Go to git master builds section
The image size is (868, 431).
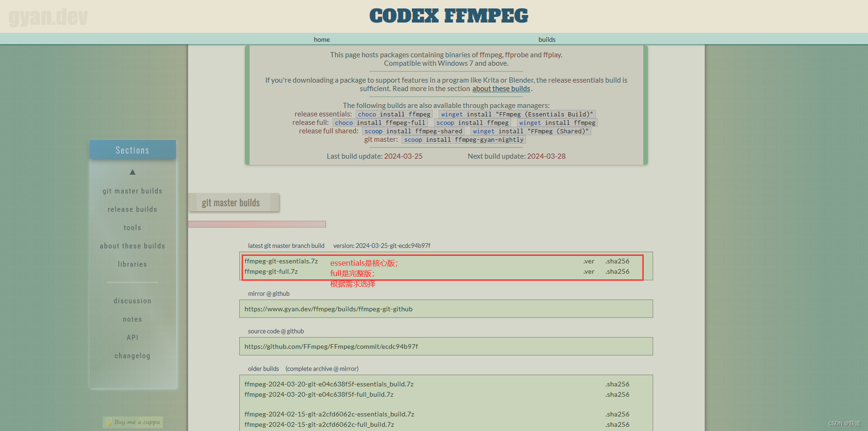[132, 191]
